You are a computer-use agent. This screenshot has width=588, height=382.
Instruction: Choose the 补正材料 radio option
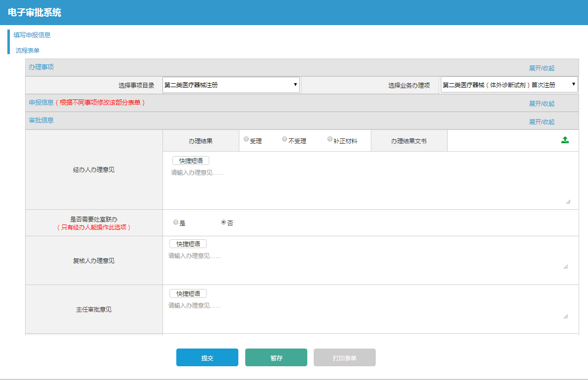pos(330,139)
